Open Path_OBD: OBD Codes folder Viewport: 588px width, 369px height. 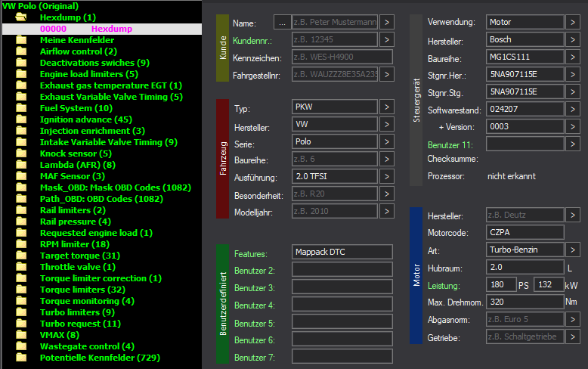click(x=101, y=199)
